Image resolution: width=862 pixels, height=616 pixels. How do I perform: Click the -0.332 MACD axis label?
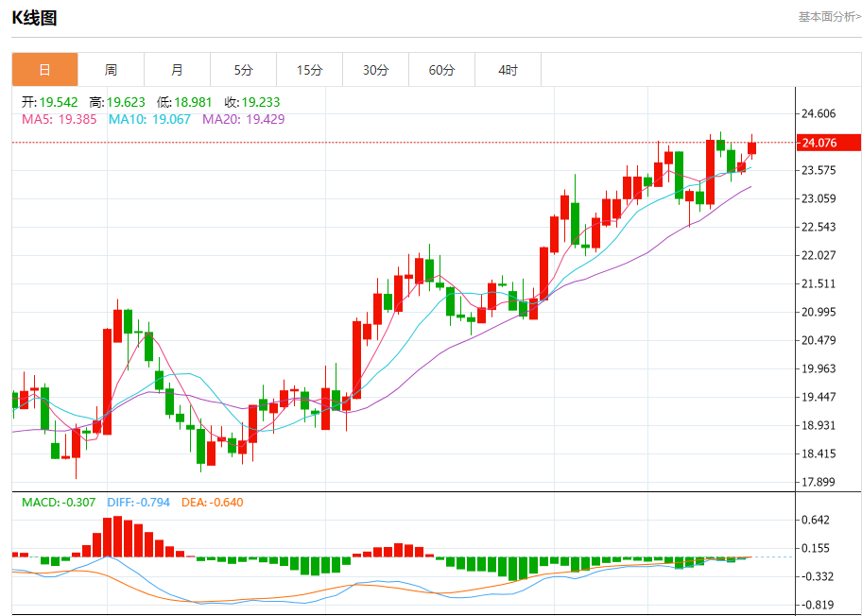[816, 577]
